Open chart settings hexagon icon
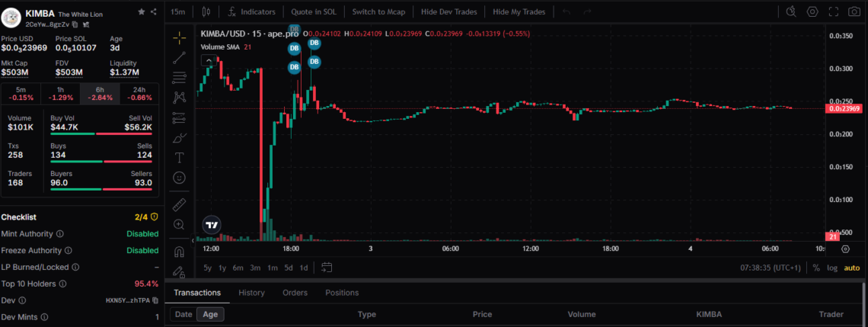868x327 pixels. pyautogui.click(x=812, y=11)
